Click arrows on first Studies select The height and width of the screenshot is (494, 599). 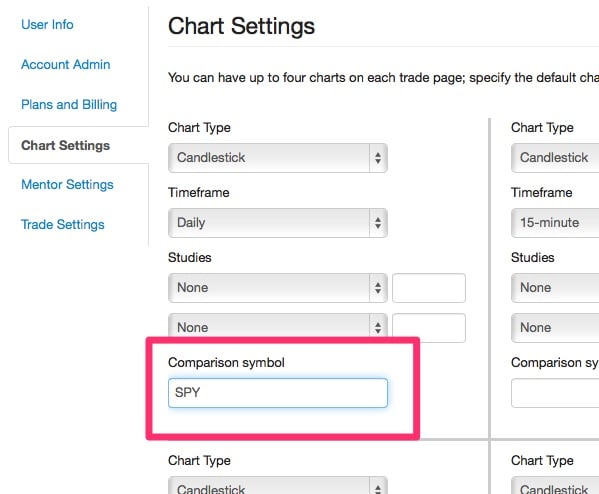click(x=378, y=288)
